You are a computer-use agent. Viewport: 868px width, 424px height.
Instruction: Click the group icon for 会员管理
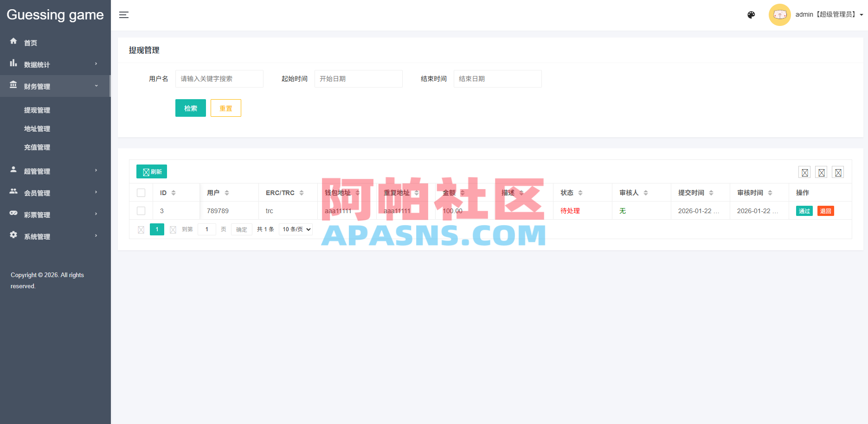13,191
